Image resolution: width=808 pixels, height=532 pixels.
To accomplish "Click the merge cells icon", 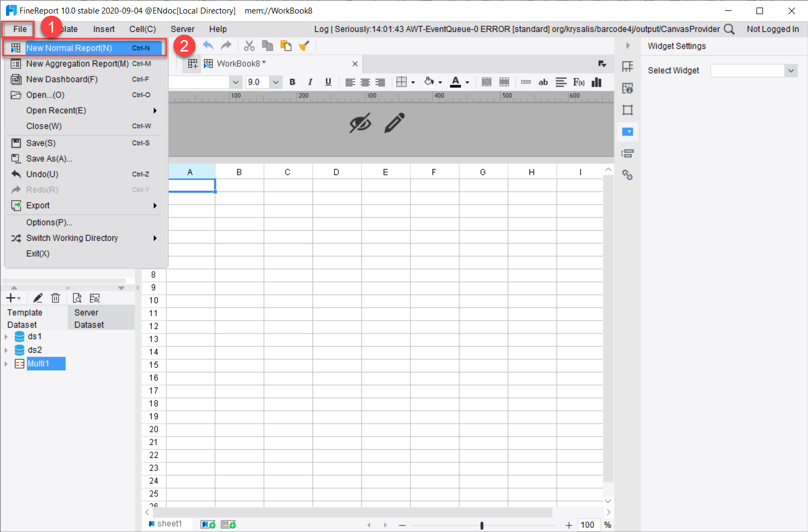I will pos(486,82).
